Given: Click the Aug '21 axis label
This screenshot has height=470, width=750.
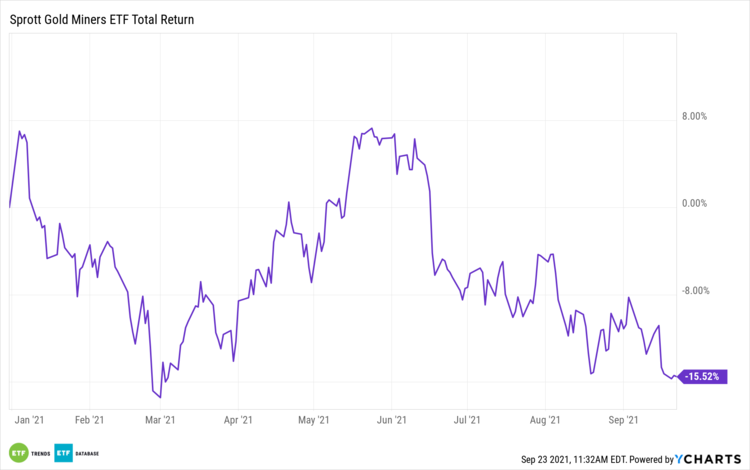Looking at the screenshot, I should click(546, 421).
